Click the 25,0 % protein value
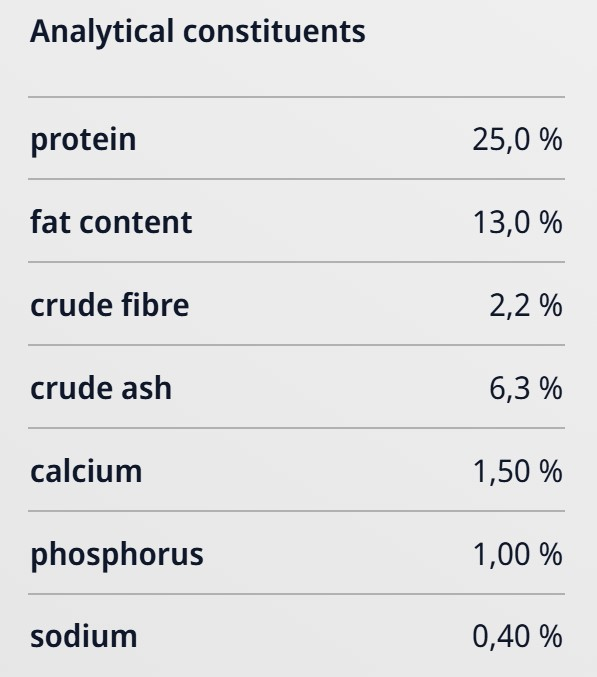Viewport: 597px width, 677px height. point(517,140)
